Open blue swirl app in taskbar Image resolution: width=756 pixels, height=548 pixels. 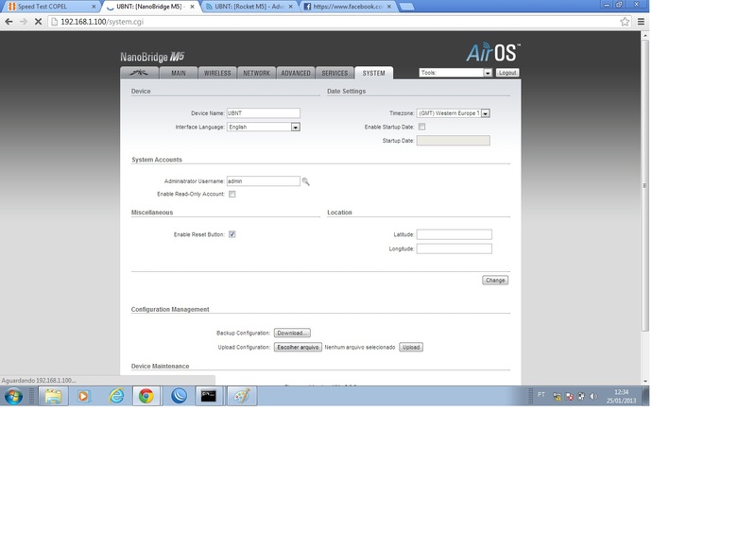click(x=179, y=396)
